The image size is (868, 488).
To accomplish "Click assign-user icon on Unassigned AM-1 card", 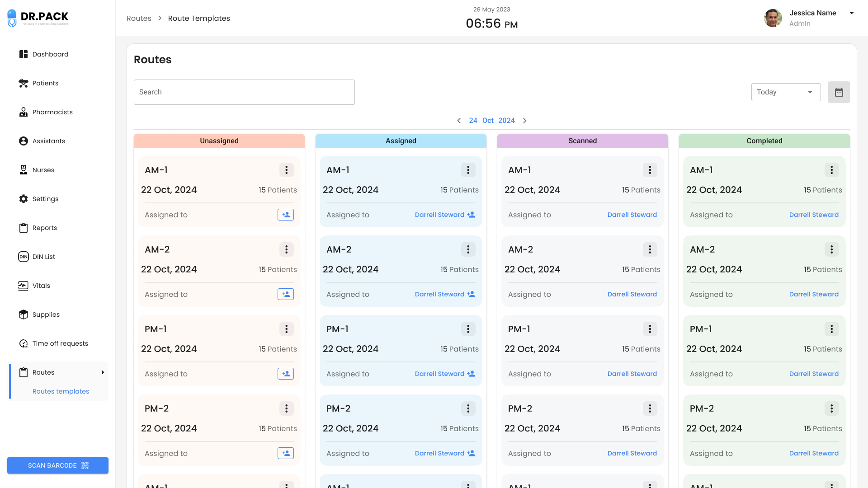I will [x=286, y=215].
